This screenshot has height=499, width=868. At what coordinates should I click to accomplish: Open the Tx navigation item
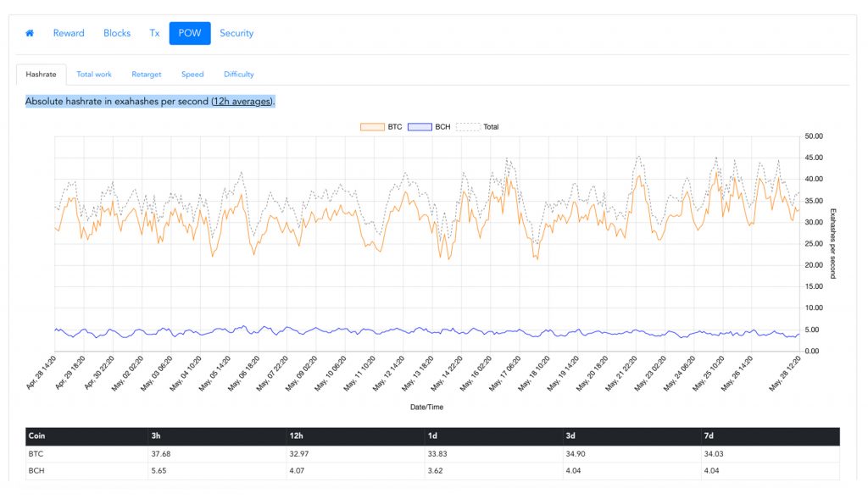click(154, 33)
